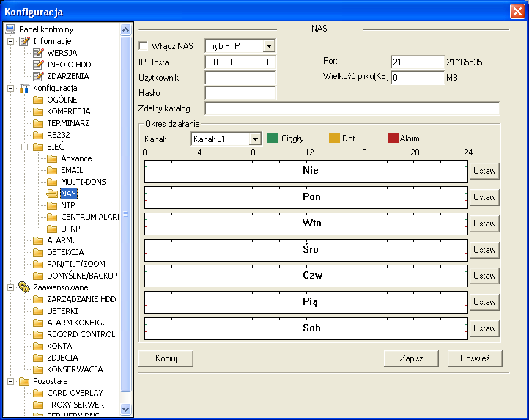This screenshot has width=529, height=420.
Task: Open the PAN/TILT/ZOOM settings item
Action: tap(76, 264)
